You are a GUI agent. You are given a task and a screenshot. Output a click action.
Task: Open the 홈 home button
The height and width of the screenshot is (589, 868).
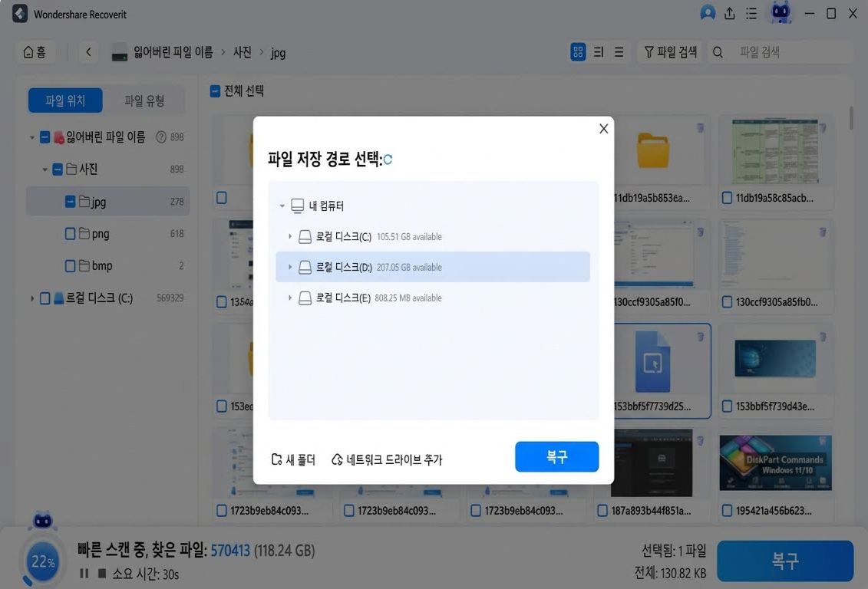point(35,51)
